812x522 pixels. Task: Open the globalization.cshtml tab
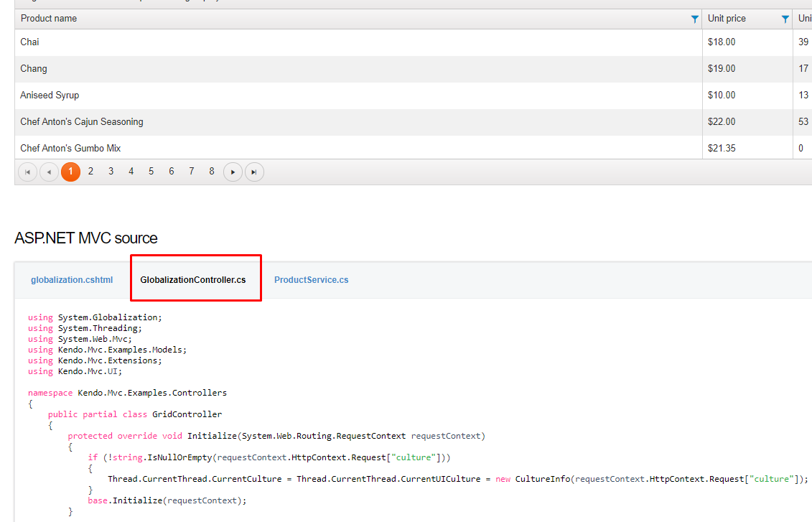72,279
